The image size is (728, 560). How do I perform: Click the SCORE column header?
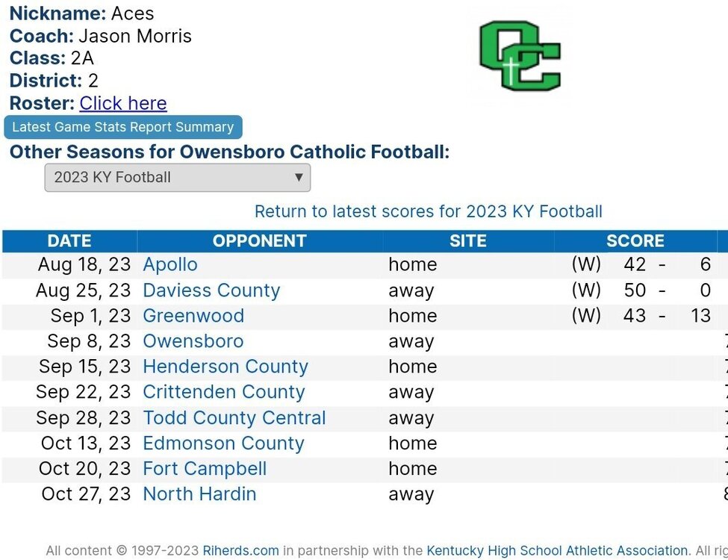[x=635, y=241]
